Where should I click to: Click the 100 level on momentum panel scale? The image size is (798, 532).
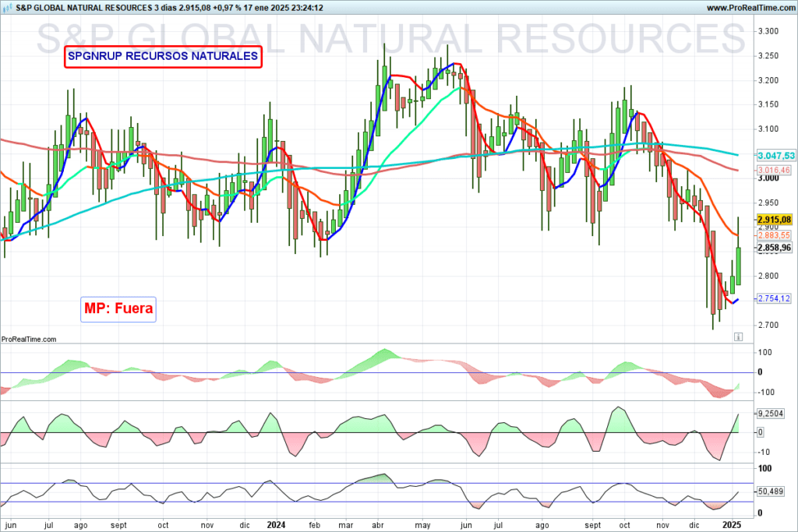coord(764,353)
